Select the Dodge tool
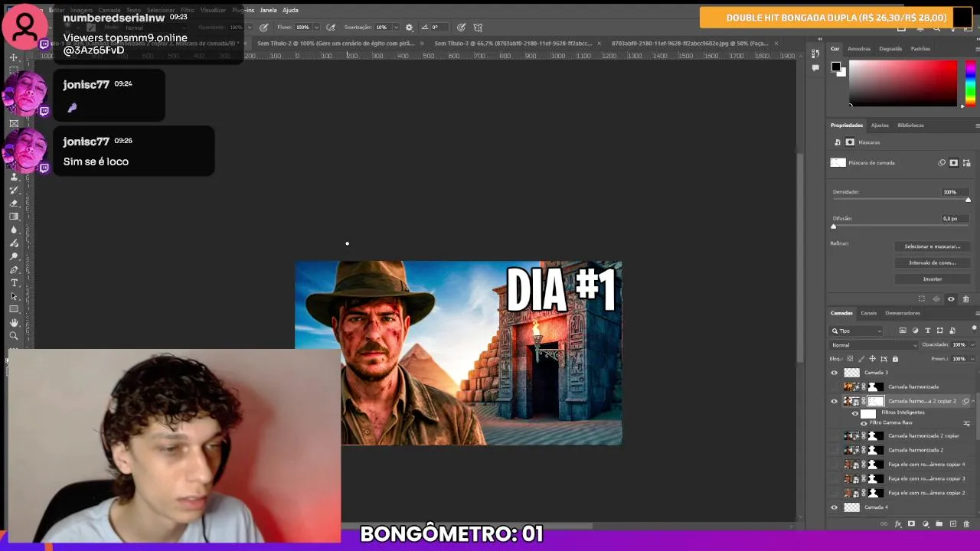The height and width of the screenshot is (551, 980). click(14, 256)
